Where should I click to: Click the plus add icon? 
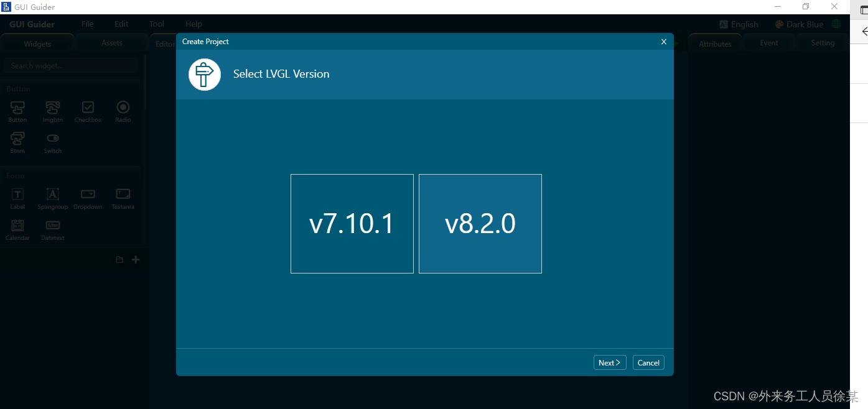[x=136, y=260]
